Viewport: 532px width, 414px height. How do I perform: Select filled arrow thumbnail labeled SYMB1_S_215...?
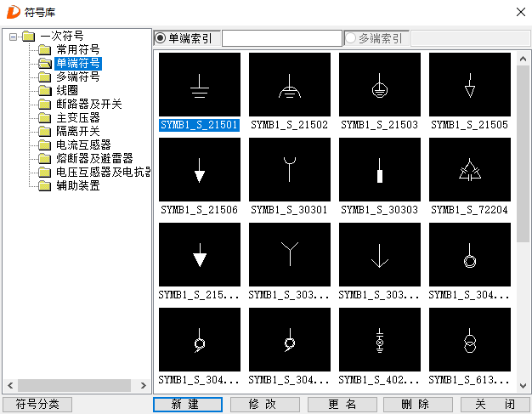point(200,254)
